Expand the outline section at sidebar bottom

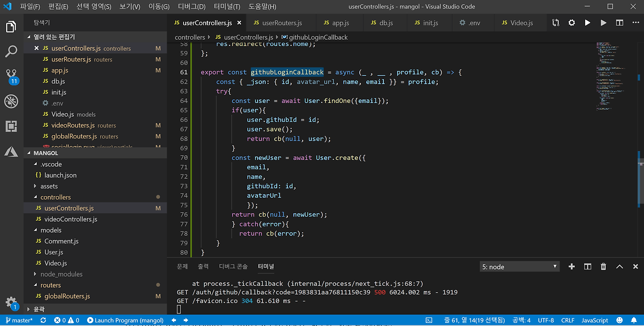96,309
